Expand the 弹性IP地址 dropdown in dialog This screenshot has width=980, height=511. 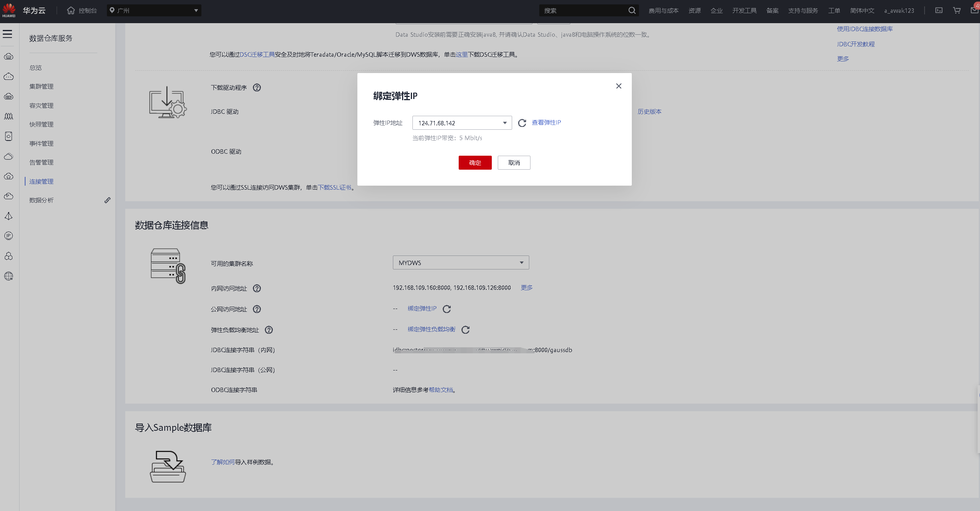coord(462,123)
